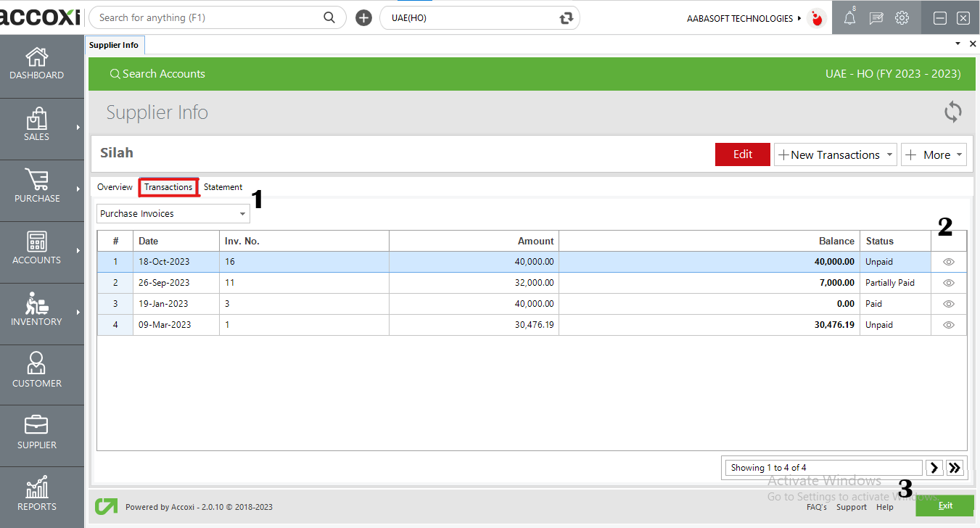Switch company using the icon beside UAE(HO)
This screenshot has width=980, height=528.
(567, 17)
